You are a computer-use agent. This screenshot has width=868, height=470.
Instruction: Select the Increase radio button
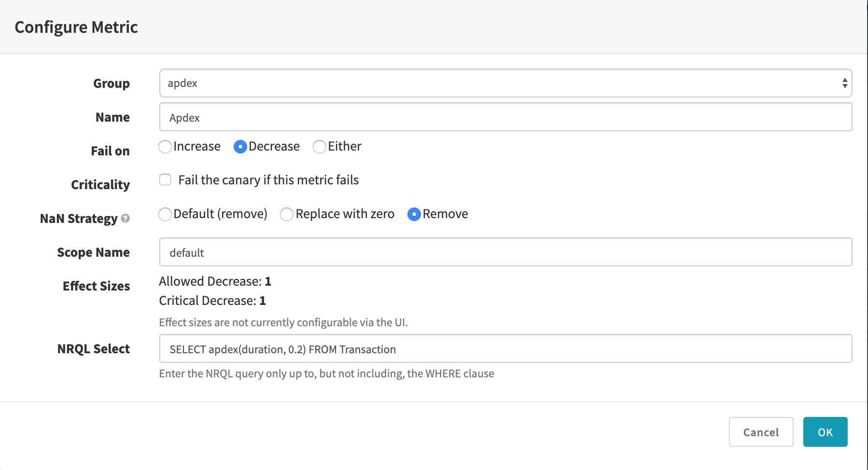tap(165, 147)
